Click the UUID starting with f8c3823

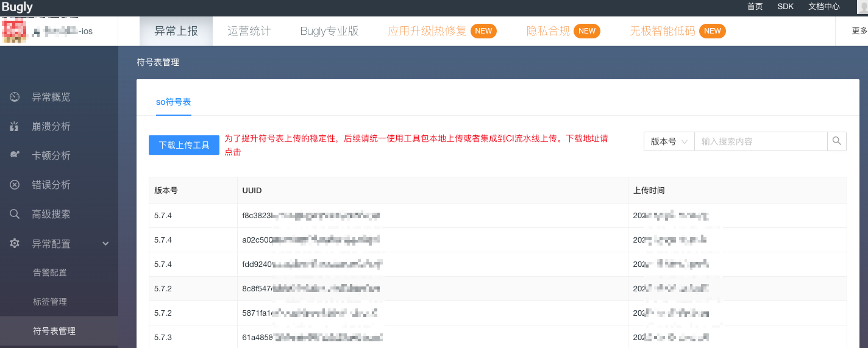[x=311, y=215]
